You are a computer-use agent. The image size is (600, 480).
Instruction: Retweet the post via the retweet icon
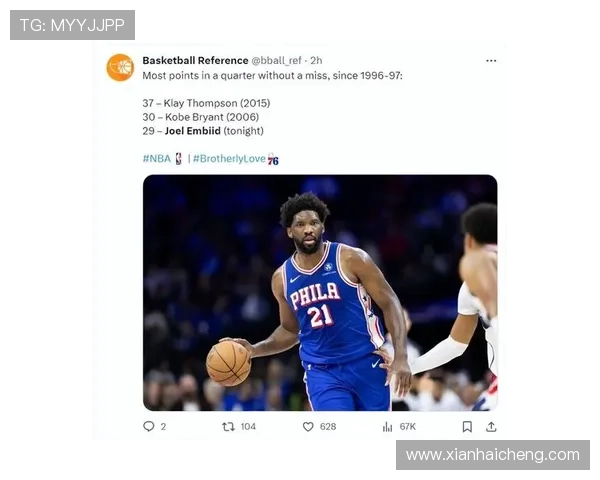228,426
